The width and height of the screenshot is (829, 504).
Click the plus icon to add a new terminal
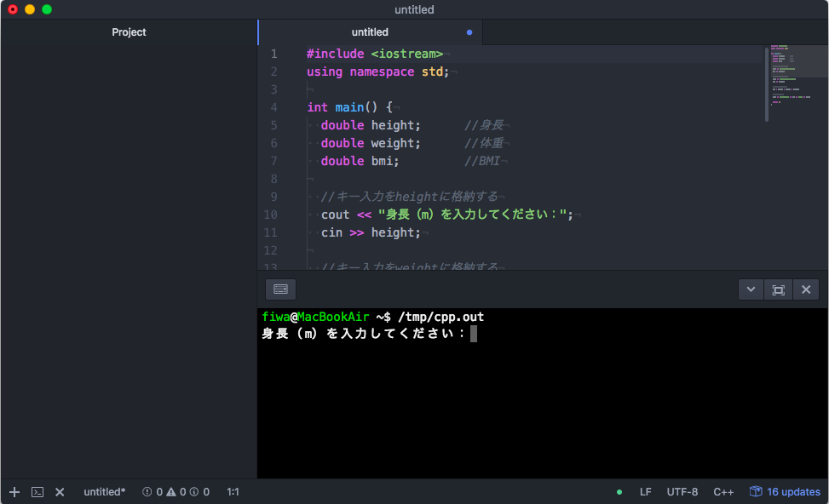(14, 492)
